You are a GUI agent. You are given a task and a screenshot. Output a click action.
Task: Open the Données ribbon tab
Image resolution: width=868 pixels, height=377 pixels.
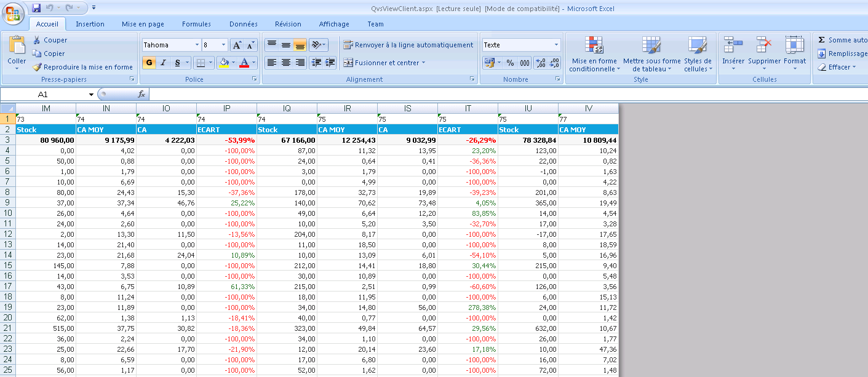pos(243,24)
